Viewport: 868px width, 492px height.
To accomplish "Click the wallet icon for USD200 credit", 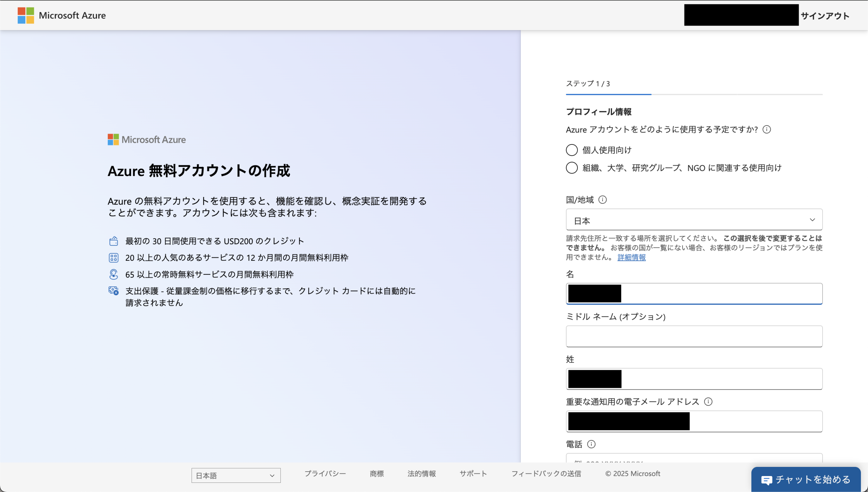I will (114, 241).
